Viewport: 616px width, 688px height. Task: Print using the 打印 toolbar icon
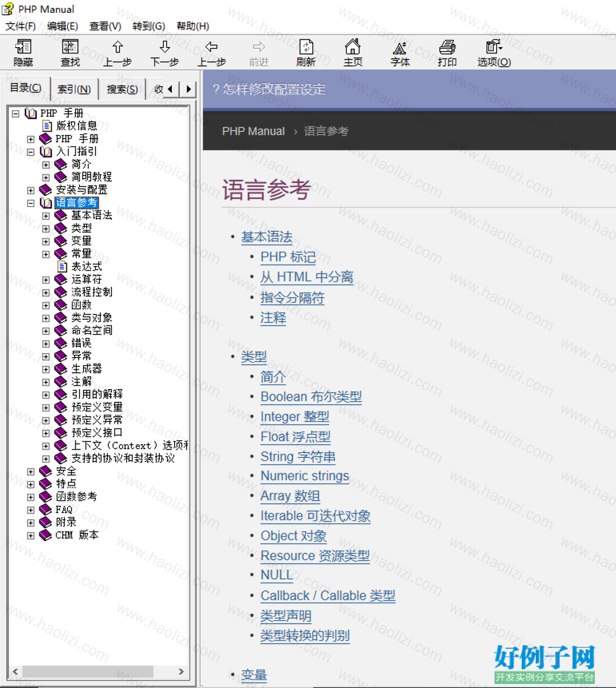tap(447, 47)
